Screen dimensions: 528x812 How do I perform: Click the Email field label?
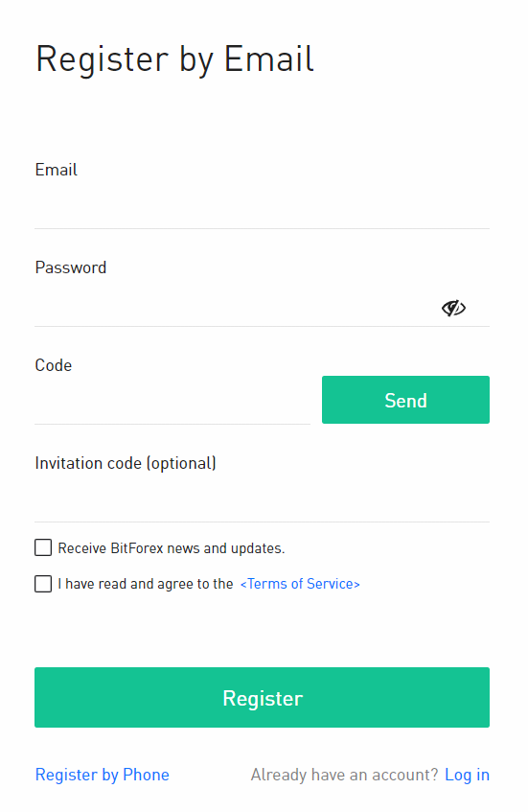(x=56, y=170)
